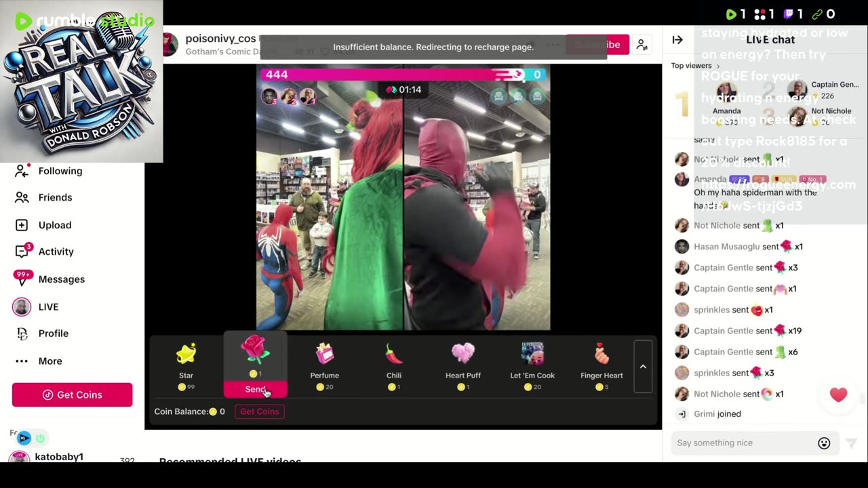The height and width of the screenshot is (488, 868).
Task: Tap the red heart like button
Action: point(838,394)
